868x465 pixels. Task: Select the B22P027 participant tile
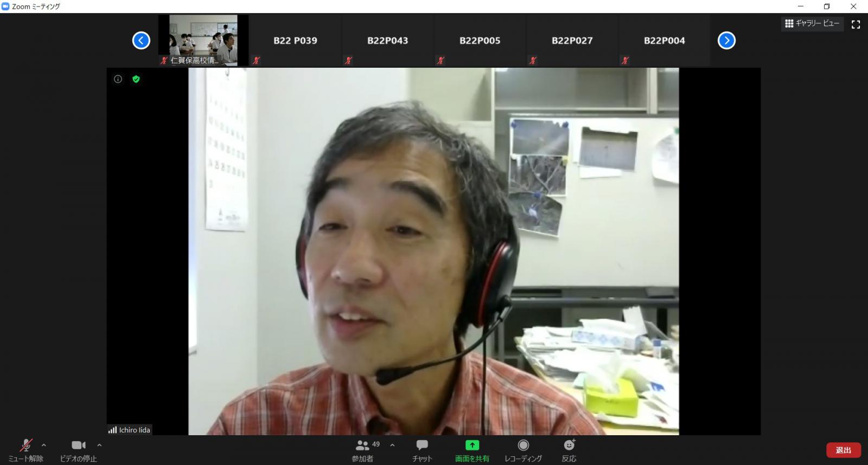click(572, 41)
